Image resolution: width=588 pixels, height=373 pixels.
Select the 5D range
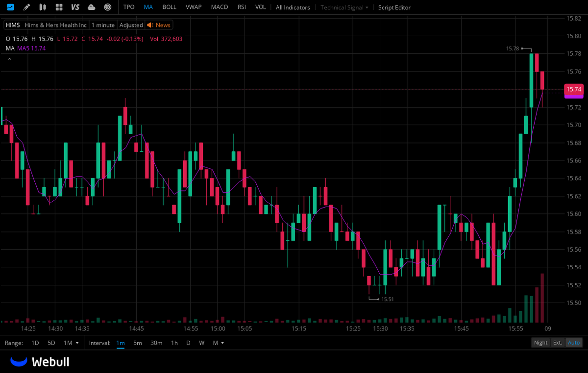pyautogui.click(x=51, y=343)
